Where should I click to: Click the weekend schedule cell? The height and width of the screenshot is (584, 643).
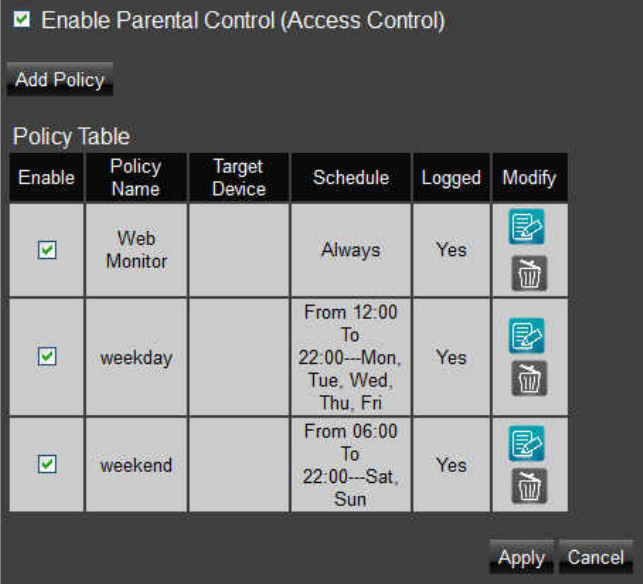[x=351, y=465]
